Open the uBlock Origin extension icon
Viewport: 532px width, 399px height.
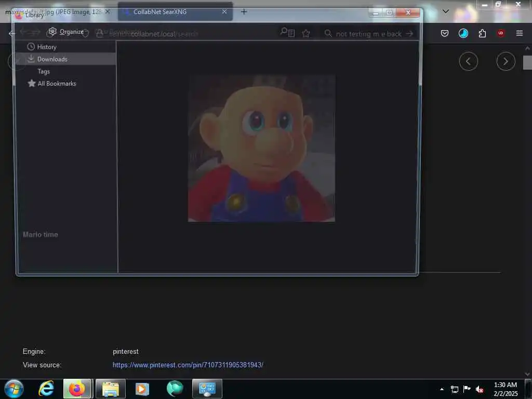pos(501,33)
